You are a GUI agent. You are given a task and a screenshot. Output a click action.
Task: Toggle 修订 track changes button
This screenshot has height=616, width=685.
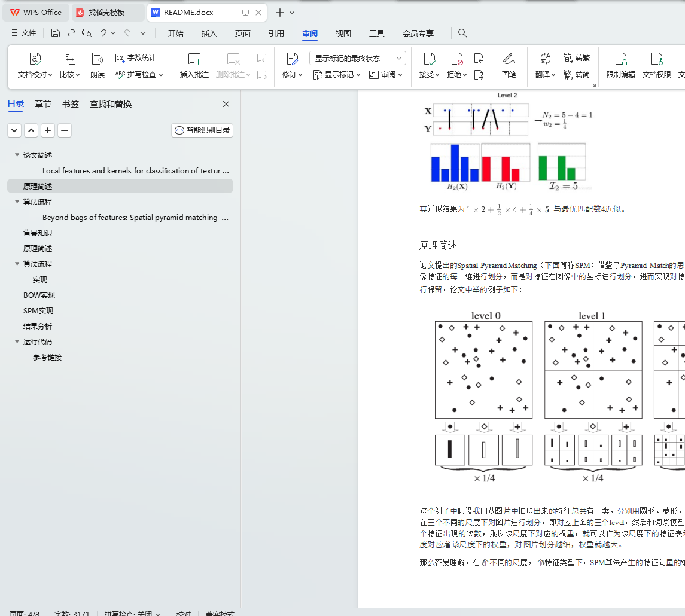[292, 59]
